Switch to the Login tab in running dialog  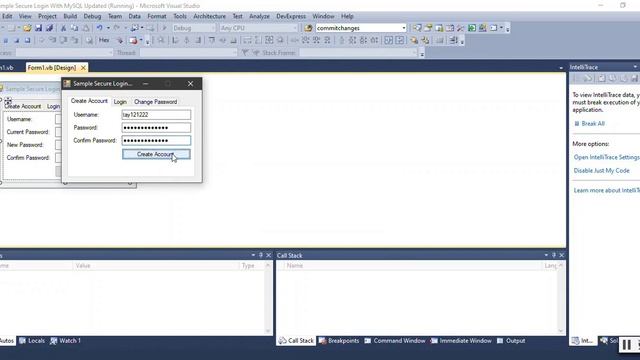[x=120, y=102]
